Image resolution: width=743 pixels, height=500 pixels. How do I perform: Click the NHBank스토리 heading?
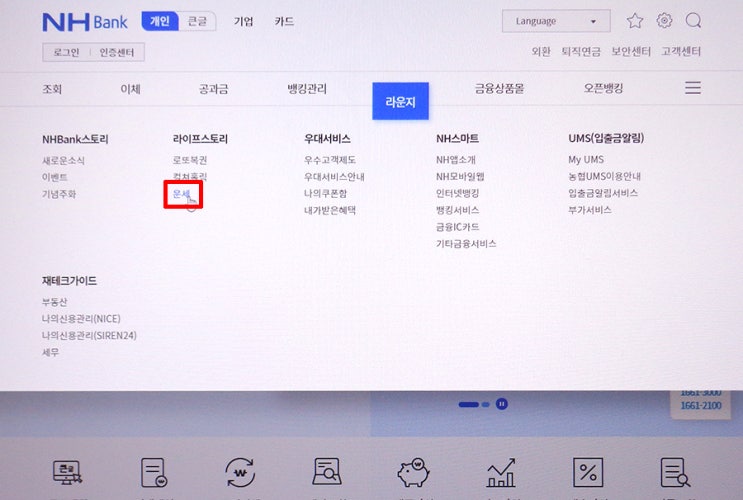point(75,139)
